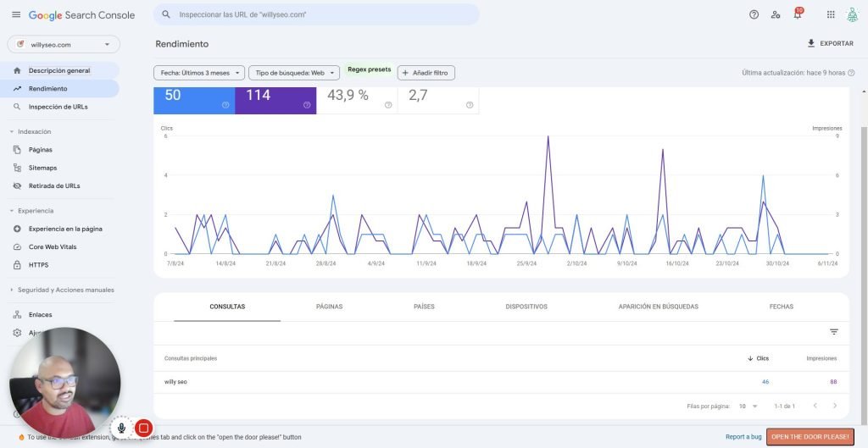The image size is (868, 448).
Task: Select the 'willy seo' query row
Action: click(500, 382)
